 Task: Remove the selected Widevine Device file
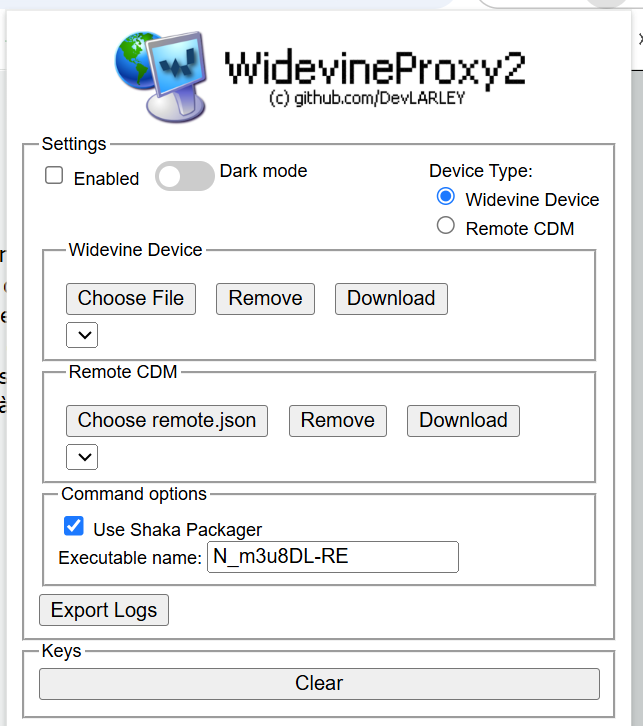(265, 299)
